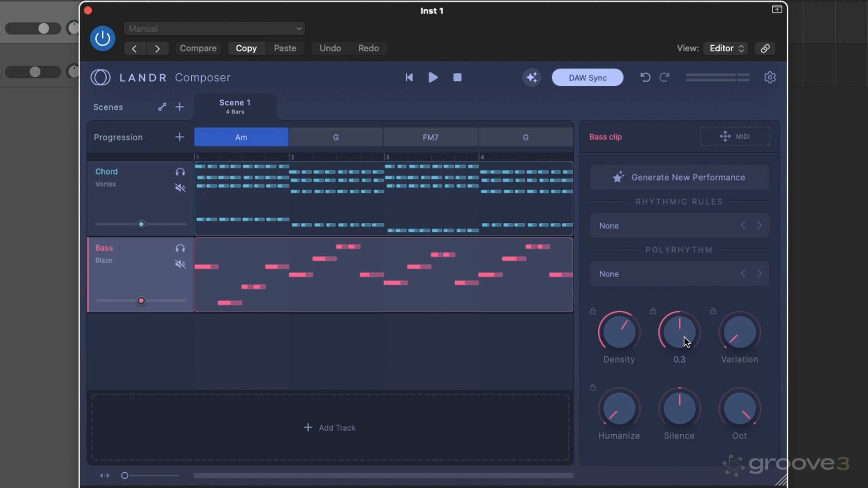Select the G chord in bar 2

tap(336, 137)
